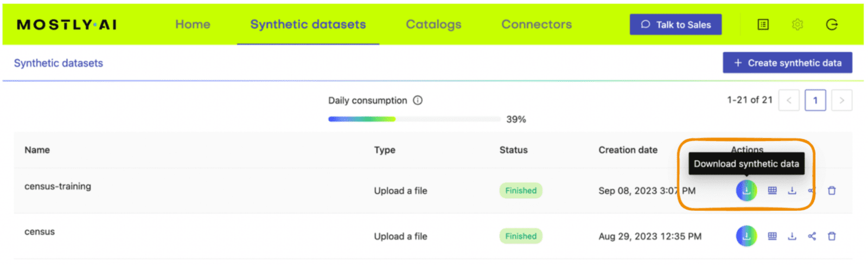
Task: Show Daily consumption info tooltip icon
Action: tap(418, 100)
